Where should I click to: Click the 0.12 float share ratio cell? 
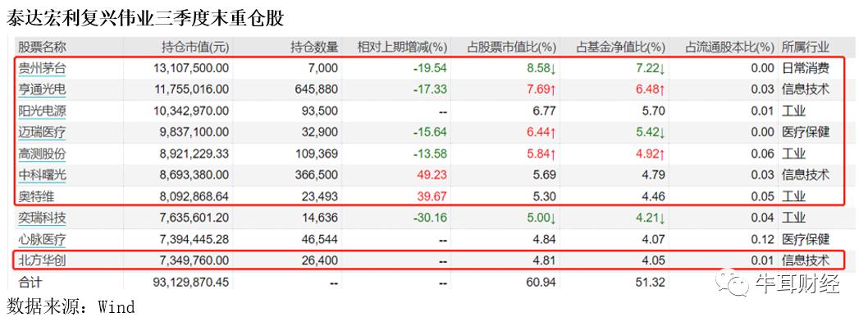click(763, 239)
